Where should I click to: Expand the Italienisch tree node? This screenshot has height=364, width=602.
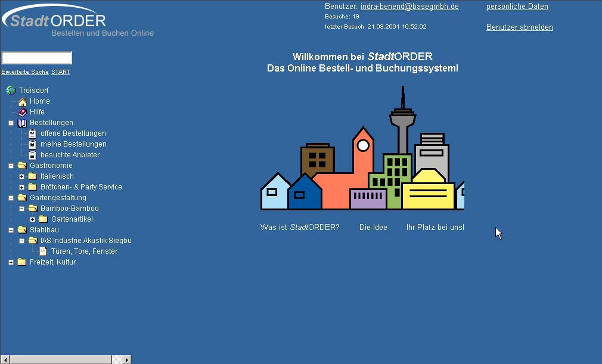point(22,176)
